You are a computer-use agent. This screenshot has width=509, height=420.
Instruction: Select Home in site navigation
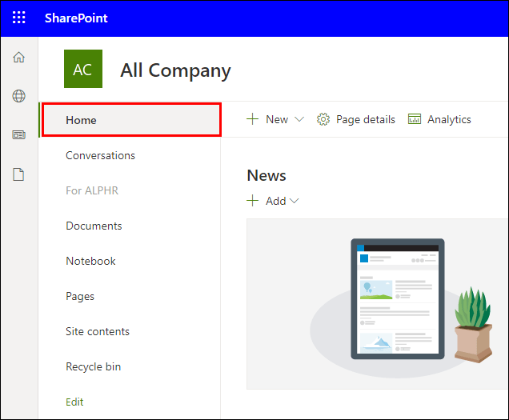(x=131, y=120)
